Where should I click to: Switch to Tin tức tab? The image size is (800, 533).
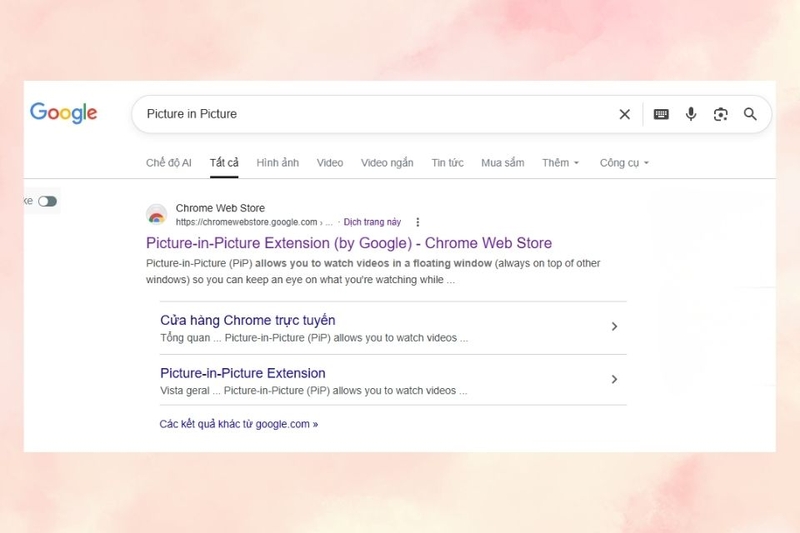click(x=447, y=163)
